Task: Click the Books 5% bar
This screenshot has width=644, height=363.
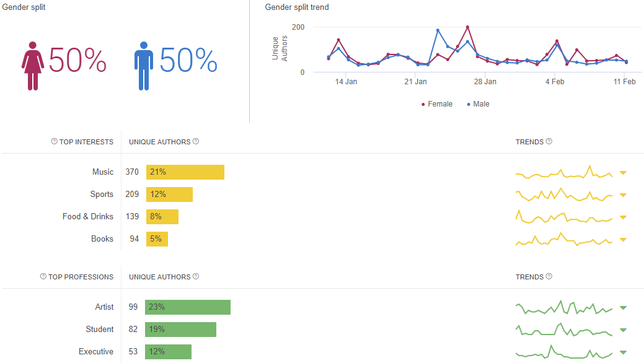Action: (x=157, y=239)
